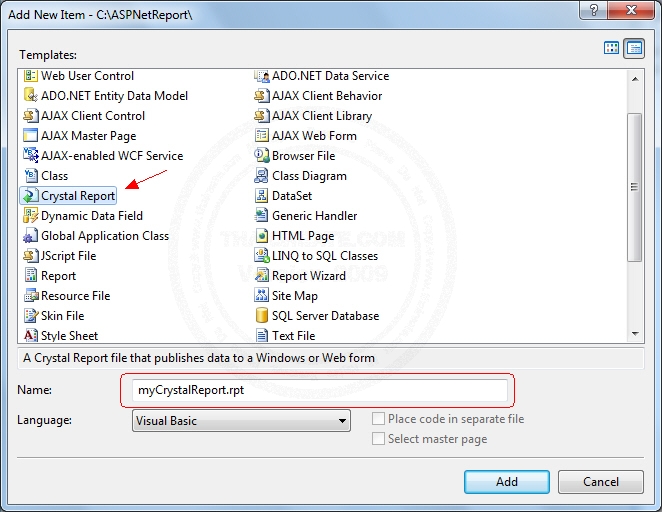The width and height of the screenshot is (662, 512).
Task: Select the SQL Server Database icon
Action: coord(262,316)
